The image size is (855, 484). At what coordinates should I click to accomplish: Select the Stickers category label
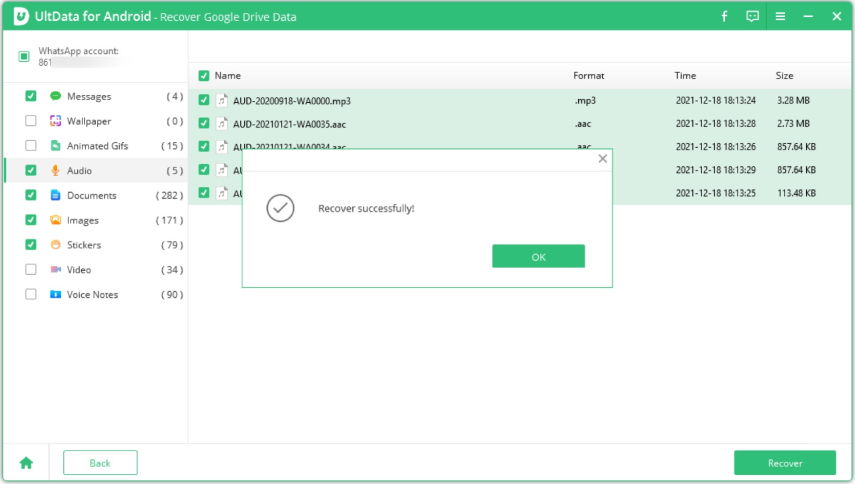coord(84,245)
